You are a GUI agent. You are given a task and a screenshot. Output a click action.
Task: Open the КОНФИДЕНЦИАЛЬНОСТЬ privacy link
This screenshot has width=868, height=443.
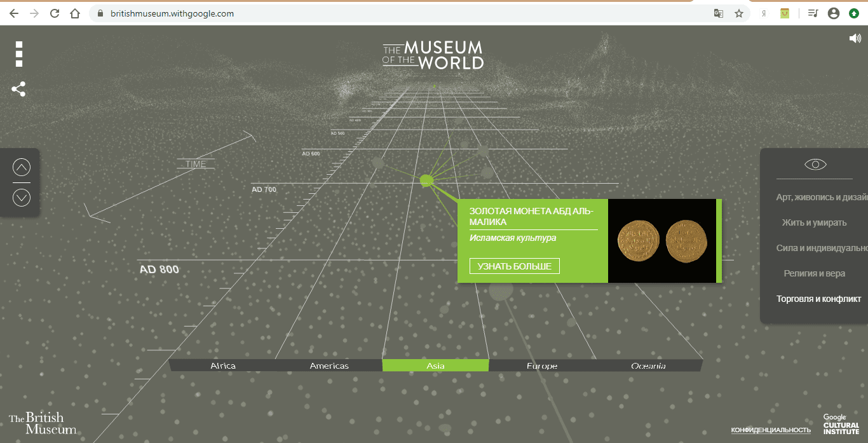pyautogui.click(x=771, y=430)
